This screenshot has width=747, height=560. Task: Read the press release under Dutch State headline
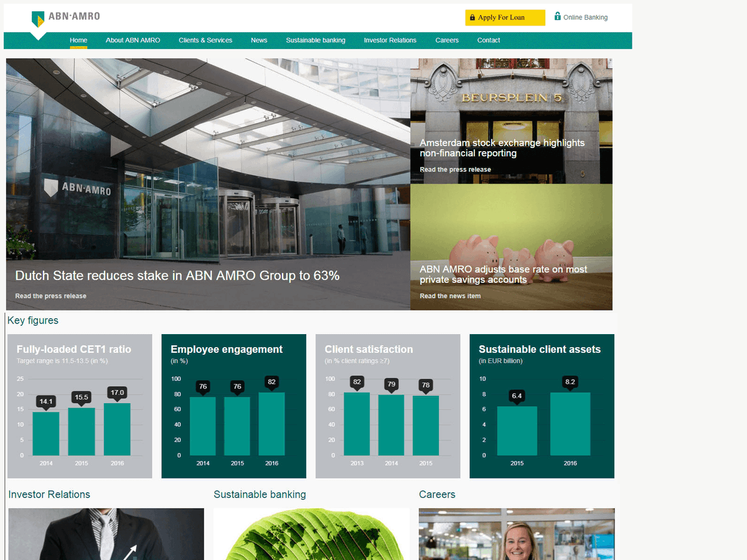pyautogui.click(x=51, y=296)
